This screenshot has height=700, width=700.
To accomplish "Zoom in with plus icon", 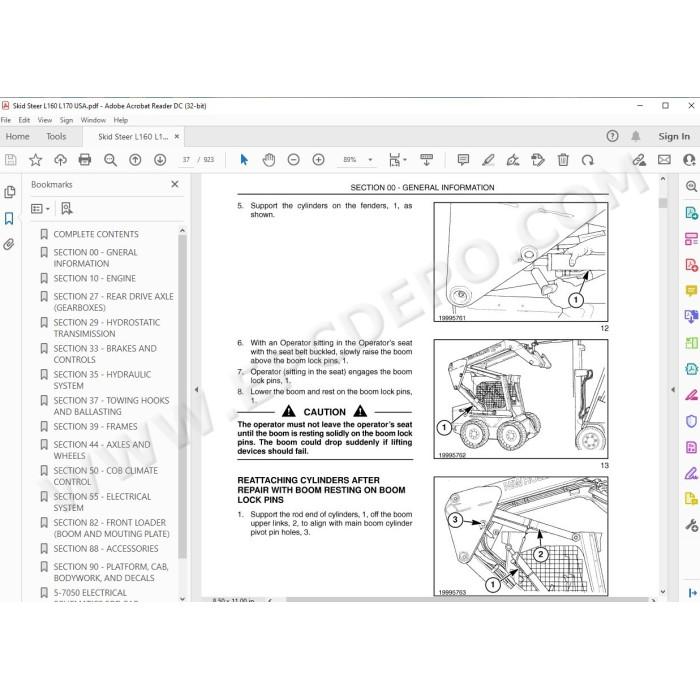I will (x=318, y=159).
